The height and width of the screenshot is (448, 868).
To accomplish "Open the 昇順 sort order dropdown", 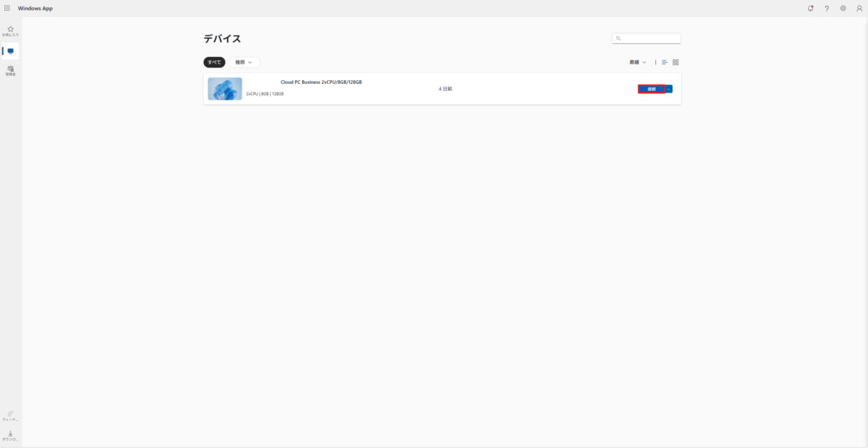I will pos(638,63).
